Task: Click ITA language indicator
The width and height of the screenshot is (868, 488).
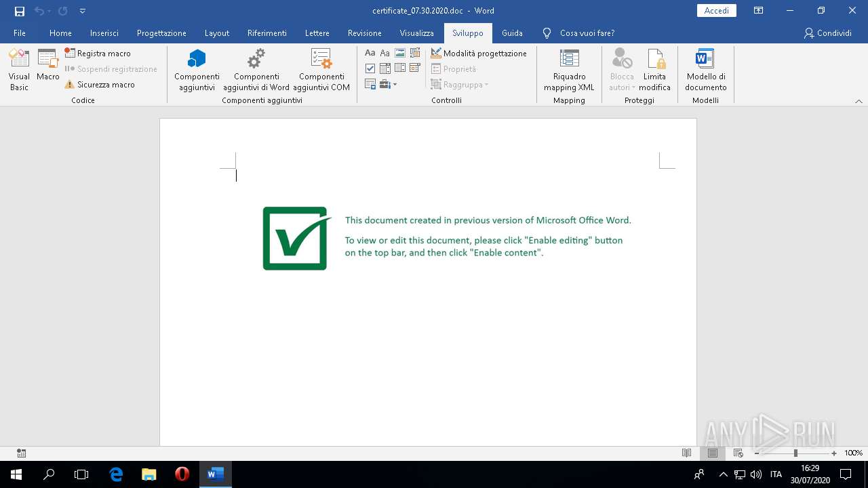Action: pyautogui.click(x=776, y=474)
